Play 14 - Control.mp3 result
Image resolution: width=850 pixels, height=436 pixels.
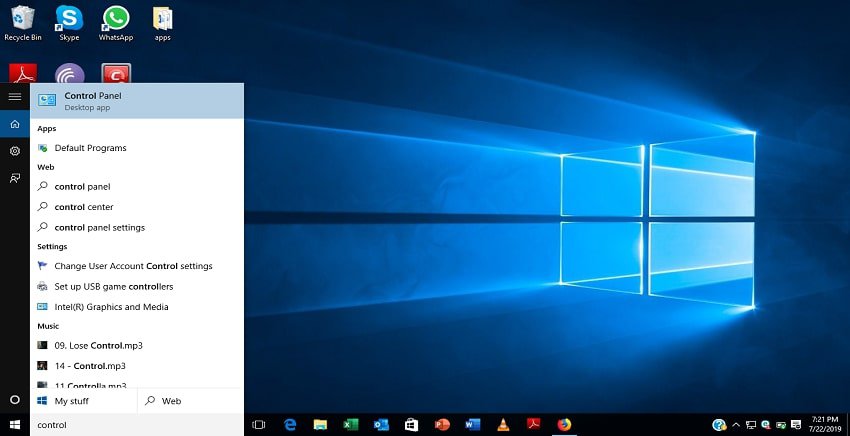tap(137, 366)
